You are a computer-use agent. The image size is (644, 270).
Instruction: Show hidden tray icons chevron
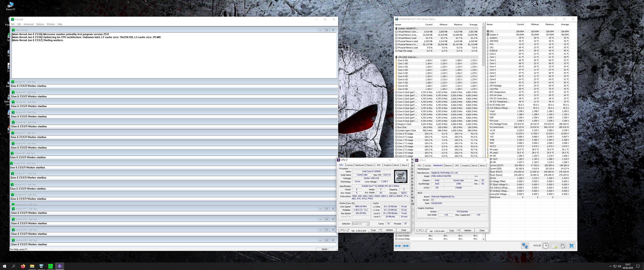610,266
